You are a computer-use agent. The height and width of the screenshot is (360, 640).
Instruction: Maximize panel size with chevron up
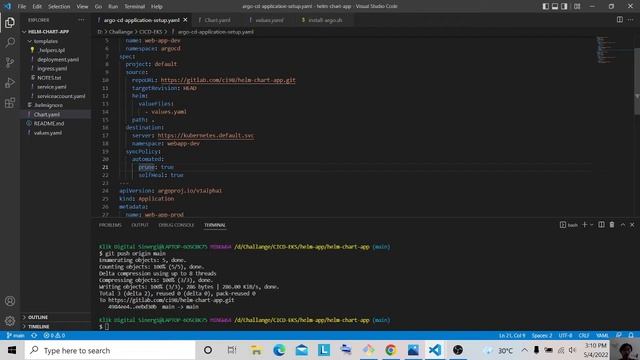pos(623,225)
